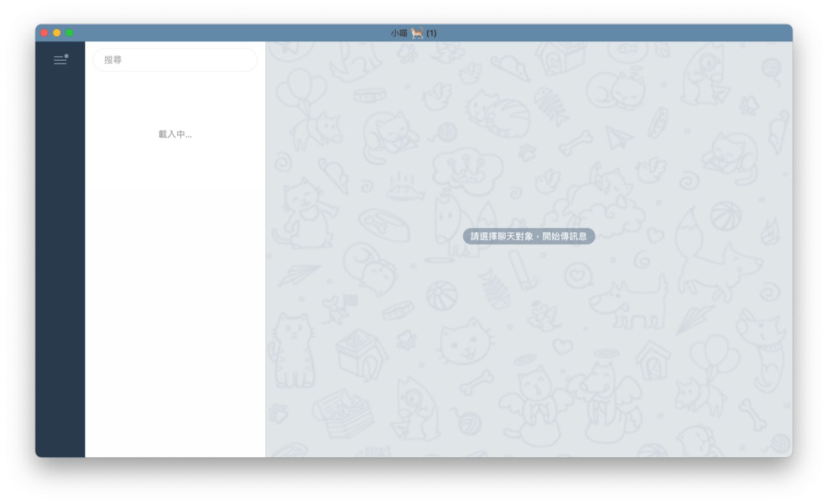Click the 小喵 window title text

(399, 33)
